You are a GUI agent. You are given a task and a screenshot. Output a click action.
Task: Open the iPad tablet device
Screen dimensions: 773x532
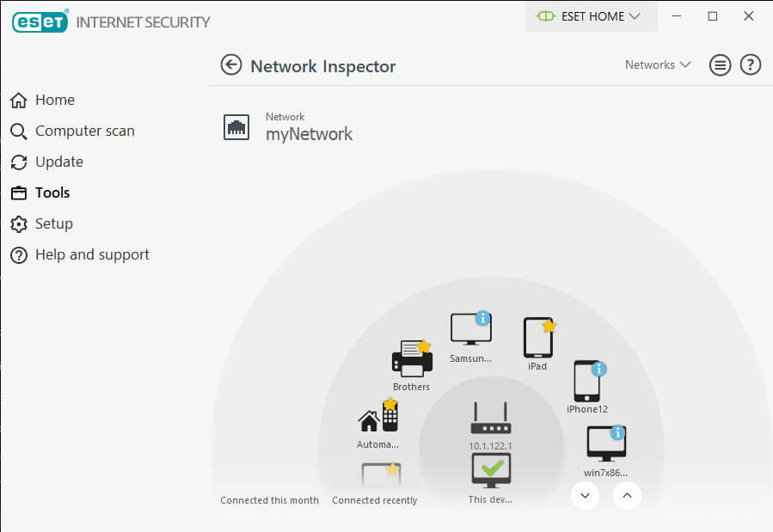(x=538, y=338)
